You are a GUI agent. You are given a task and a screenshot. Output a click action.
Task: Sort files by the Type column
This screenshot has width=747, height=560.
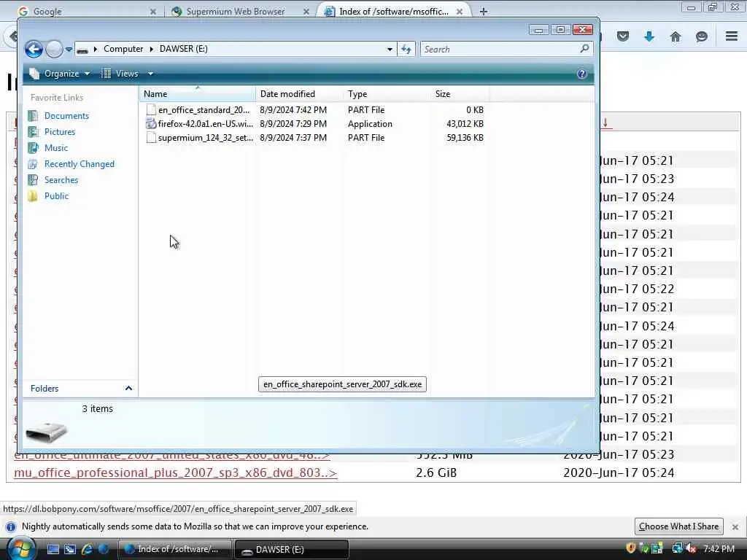[x=387, y=94]
